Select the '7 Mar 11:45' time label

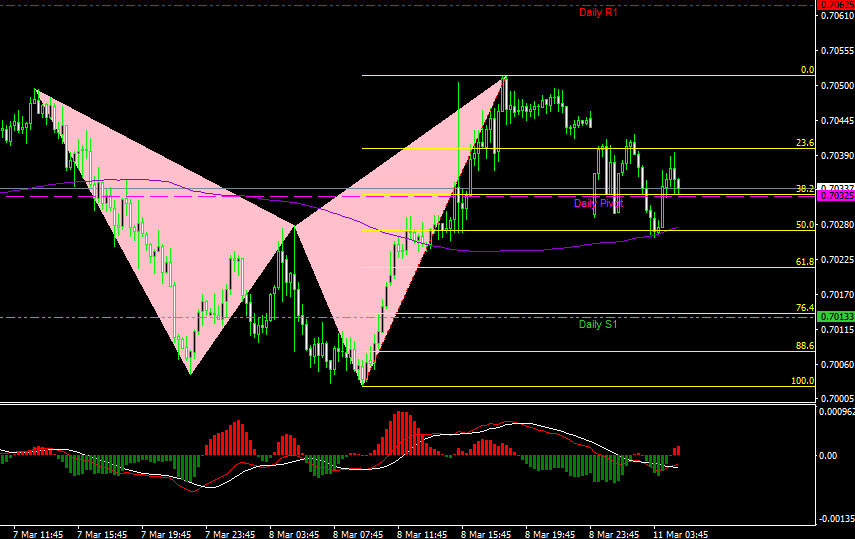coord(36,533)
